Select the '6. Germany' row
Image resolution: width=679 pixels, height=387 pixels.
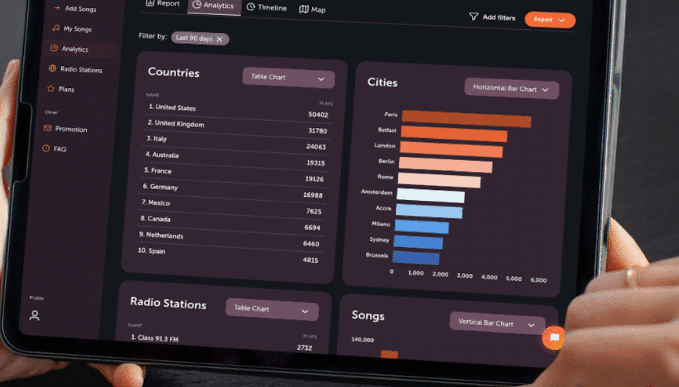[x=232, y=191]
